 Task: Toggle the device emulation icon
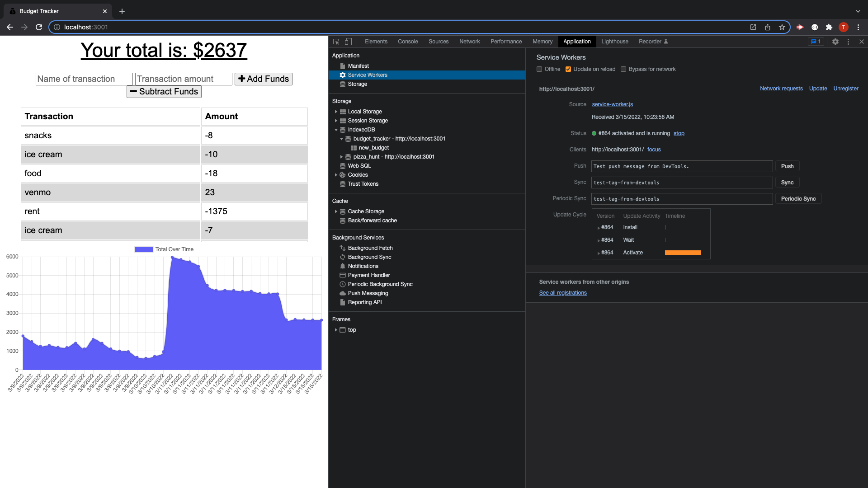[x=348, y=41]
